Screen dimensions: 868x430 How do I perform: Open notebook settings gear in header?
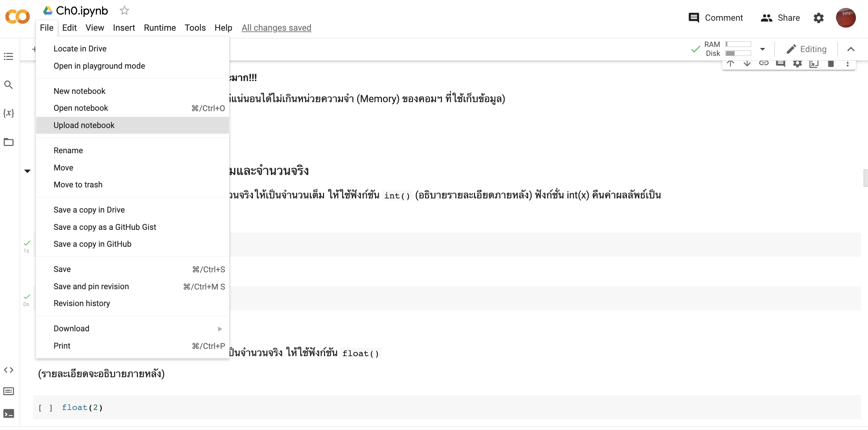(x=819, y=18)
